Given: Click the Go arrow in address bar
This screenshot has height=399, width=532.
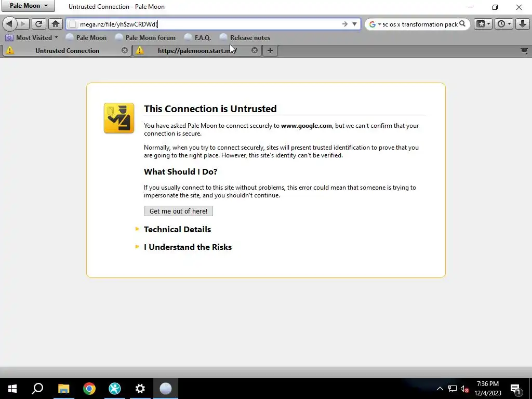Looking at the screenshot, I should point(345,24).
